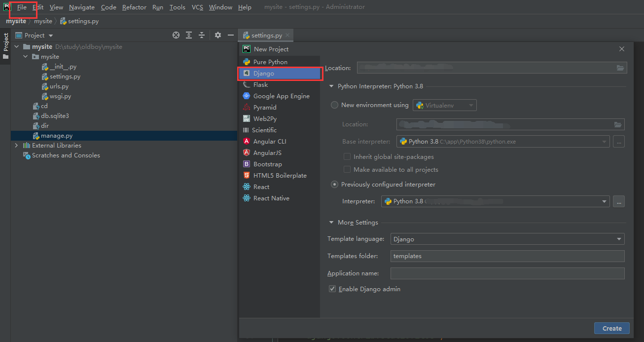The width and height of the screenshot is (644, 342).
Task: Open the Tools menu
Action: tap(177, 7)
